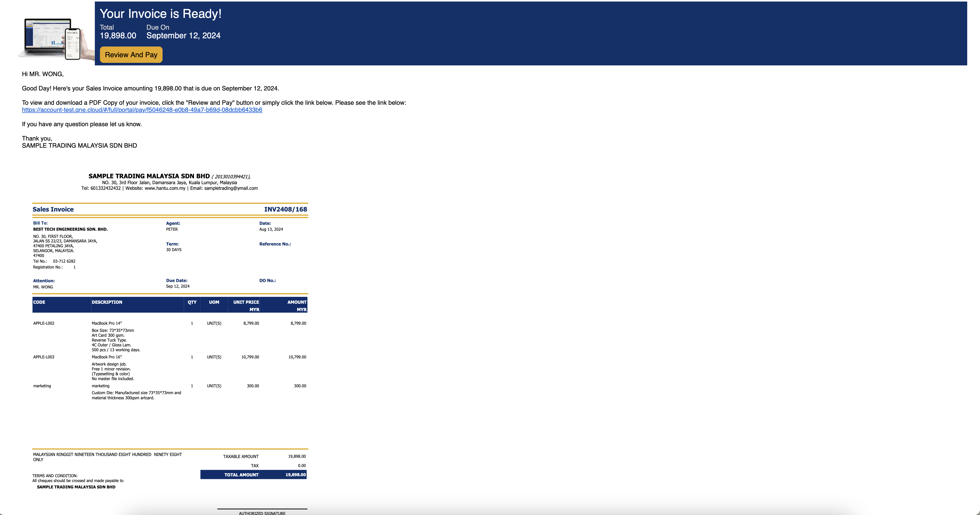Click the TOTAL AMOUNT highlighted row
Viewport: 980px width, 515px height.
point(253,475)
